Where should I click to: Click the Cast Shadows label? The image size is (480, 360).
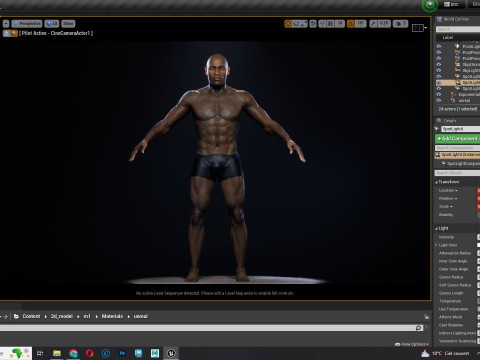[x=451, y=325]
